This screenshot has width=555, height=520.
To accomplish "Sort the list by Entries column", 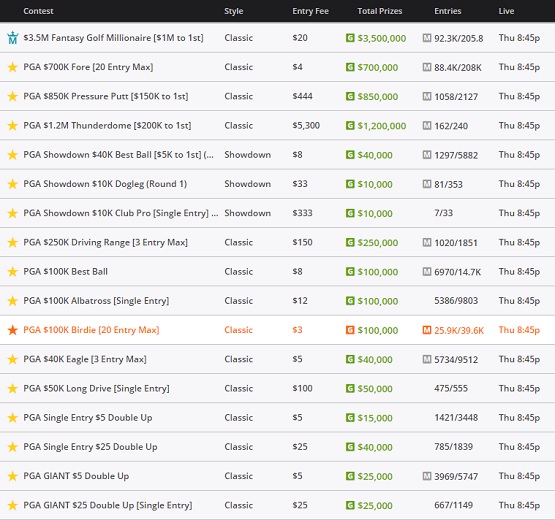I will 448,11.
